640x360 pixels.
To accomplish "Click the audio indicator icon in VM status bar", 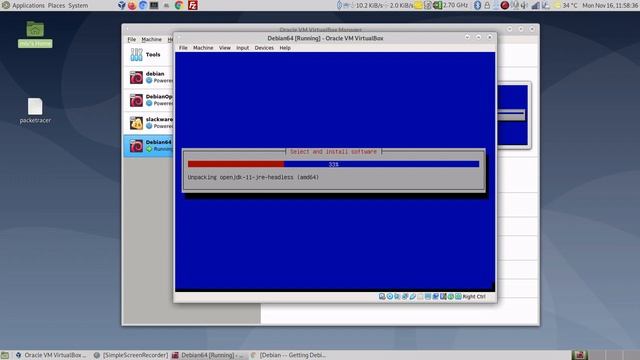I will point(397,297).
